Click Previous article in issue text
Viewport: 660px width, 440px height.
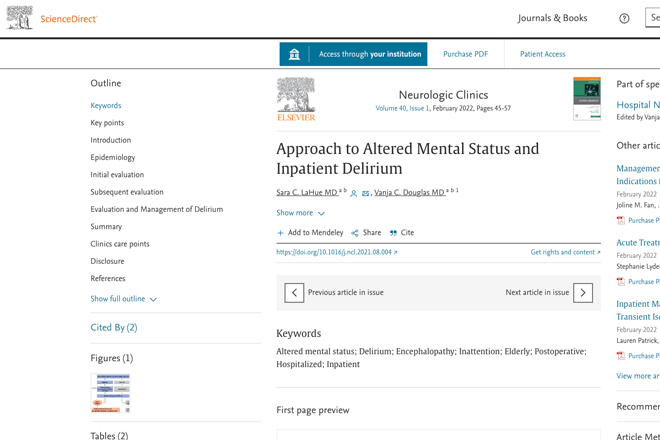point(346,292)
